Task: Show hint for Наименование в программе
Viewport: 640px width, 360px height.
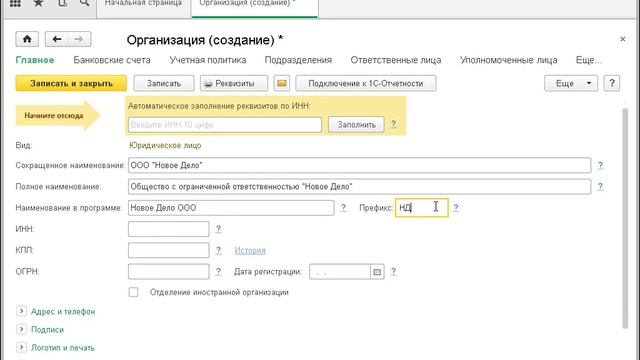Action: pyautogui.click(x=343, y=208)
